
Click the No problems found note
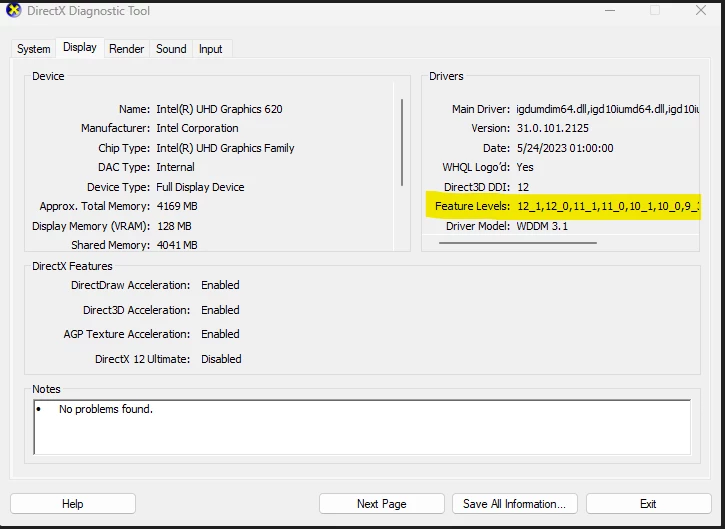tap(106, 409)
